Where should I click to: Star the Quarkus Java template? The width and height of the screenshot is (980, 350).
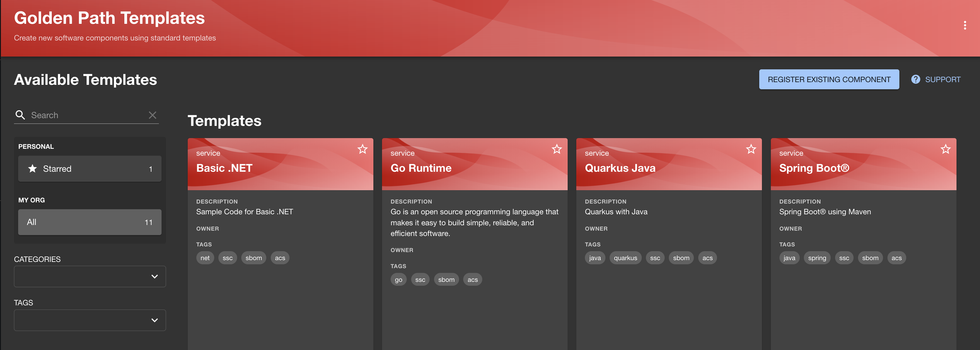pyautogui.click(x=751, y=149)
